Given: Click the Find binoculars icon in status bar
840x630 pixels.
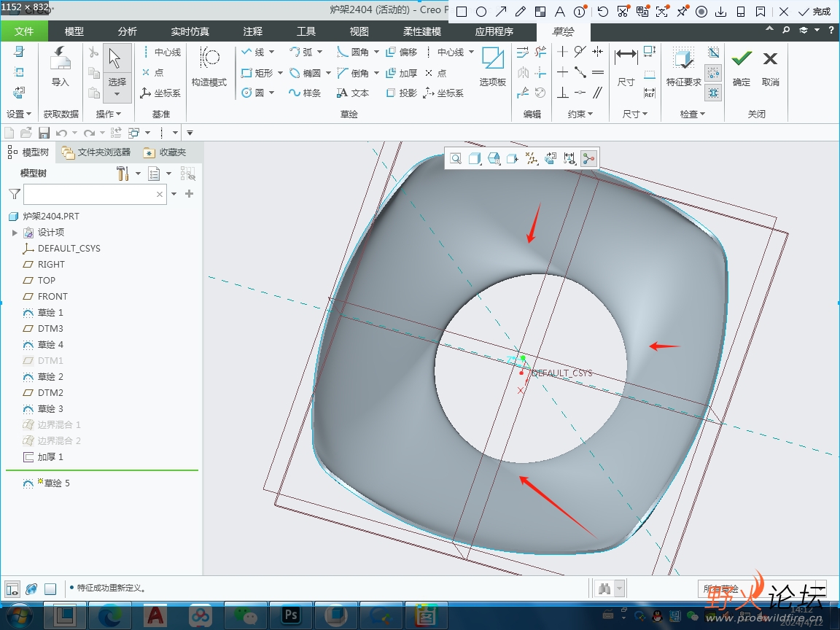Looking at the screenshot, I should 604,588.
